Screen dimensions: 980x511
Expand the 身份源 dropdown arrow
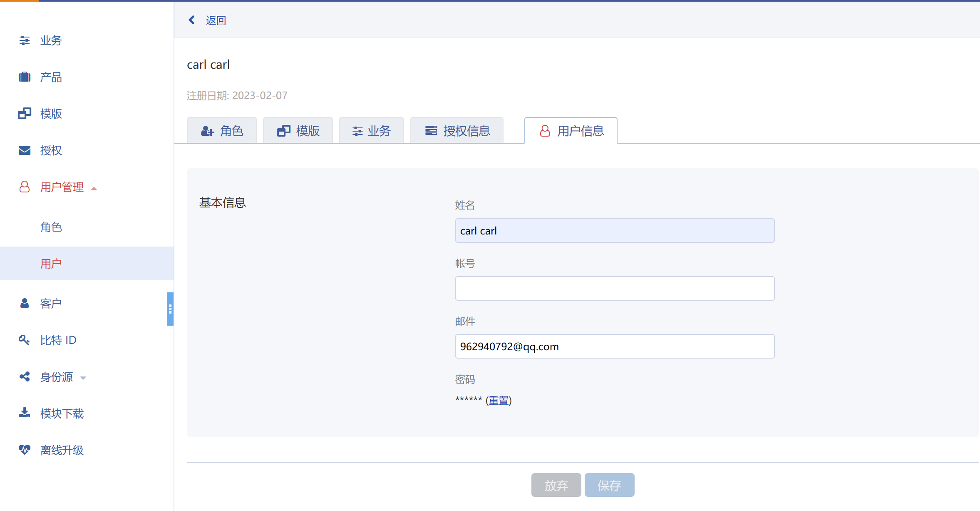tap(83, 378)
